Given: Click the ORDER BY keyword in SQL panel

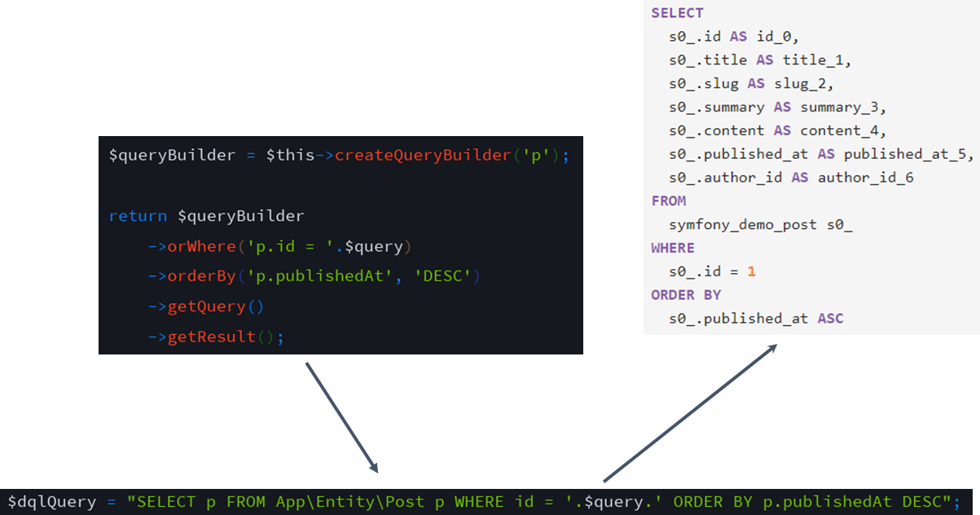Looking at the screenshot, I should [x=686, y=294].
